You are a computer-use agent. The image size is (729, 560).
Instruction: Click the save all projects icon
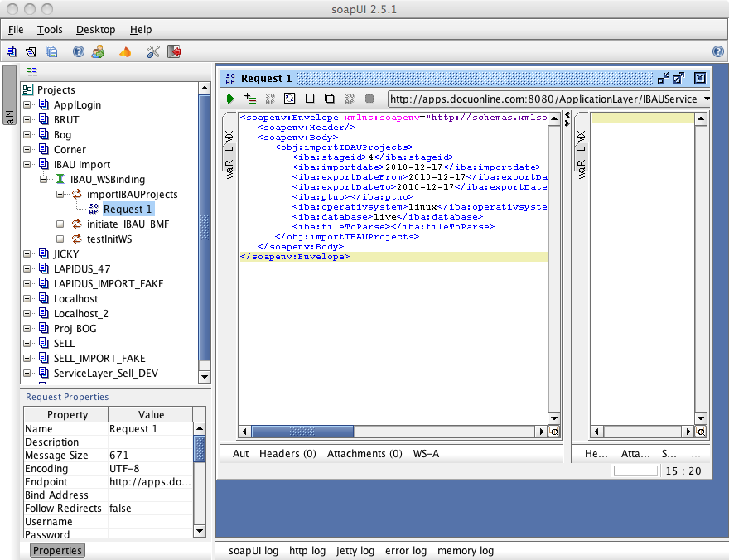[51, 51]
